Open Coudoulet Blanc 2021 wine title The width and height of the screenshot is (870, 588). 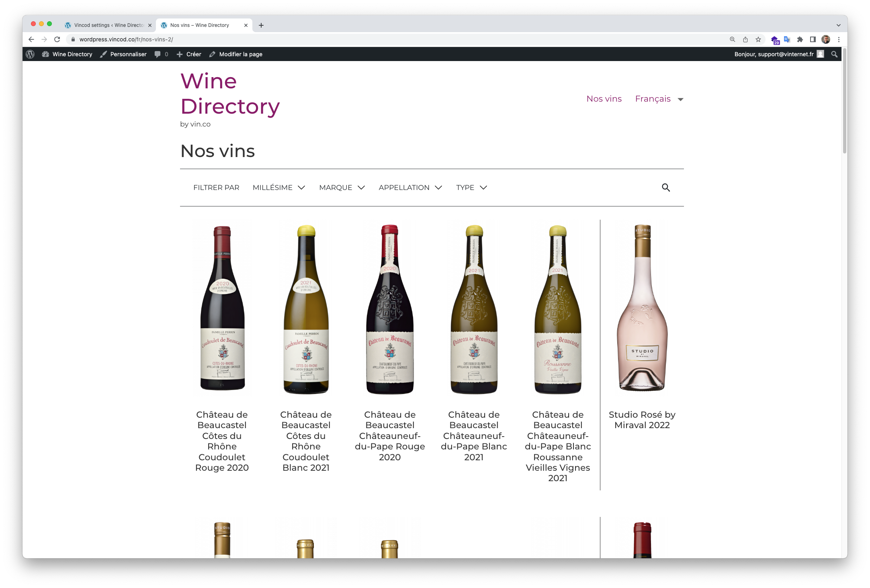306,441
